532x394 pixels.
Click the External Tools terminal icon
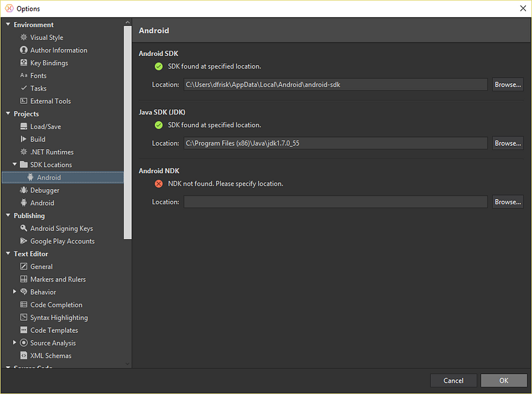pyautogui.click(x=24, y=101)
